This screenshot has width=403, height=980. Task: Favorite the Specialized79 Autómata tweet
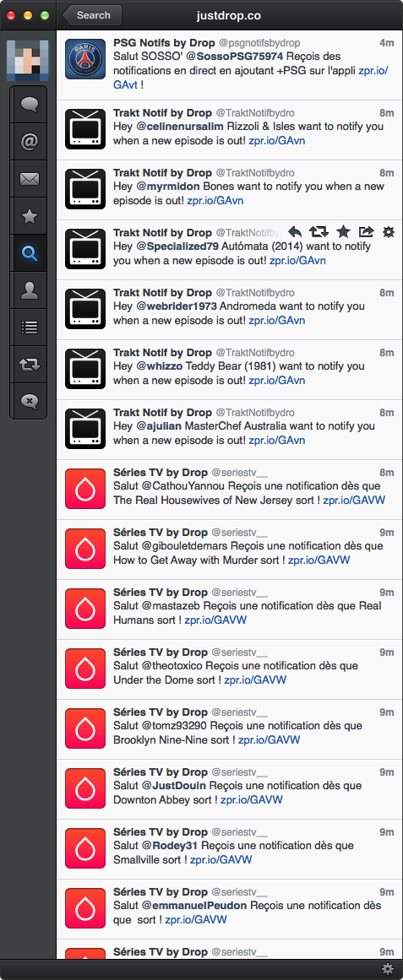point(343,232)
